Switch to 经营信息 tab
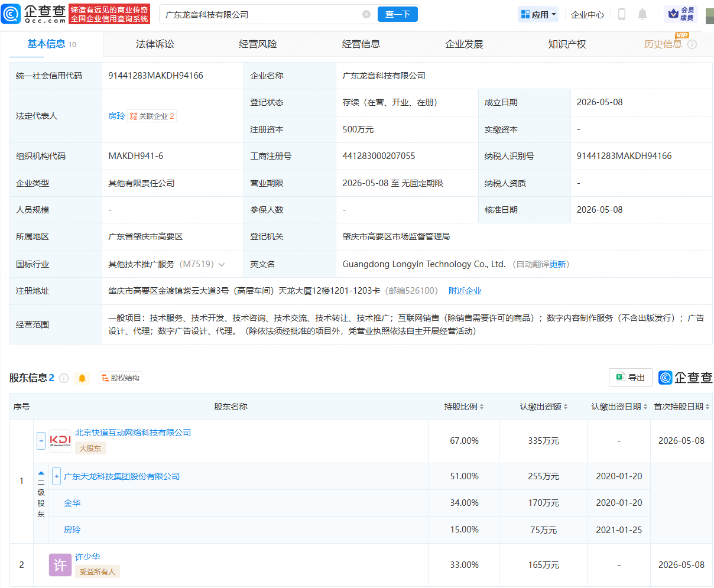This screenshot has width=714, height=588. tap(361, 44)
